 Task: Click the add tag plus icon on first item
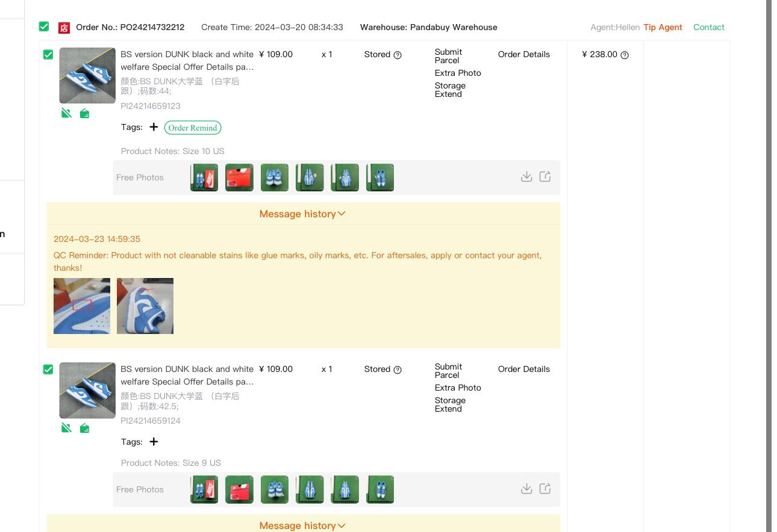(x=154, y=127)
